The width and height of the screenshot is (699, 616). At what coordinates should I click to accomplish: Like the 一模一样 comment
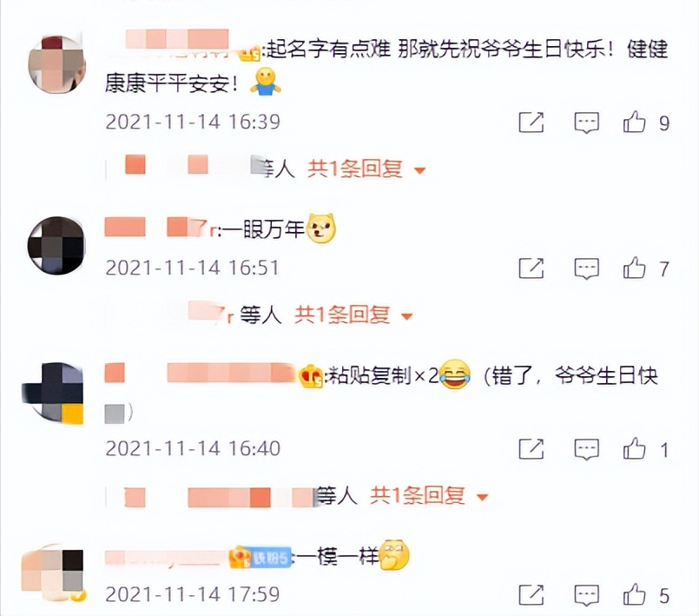(x=635, y=594)
